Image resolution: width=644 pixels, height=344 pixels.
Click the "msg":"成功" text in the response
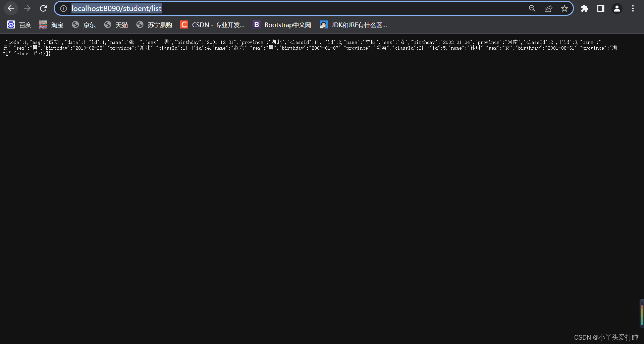coord(46,42)
